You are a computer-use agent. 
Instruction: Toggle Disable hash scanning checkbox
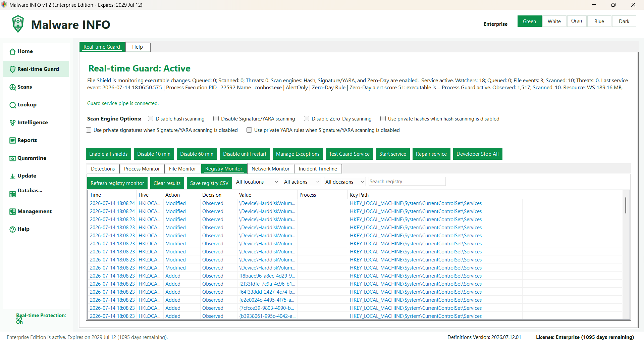(151, 118)
